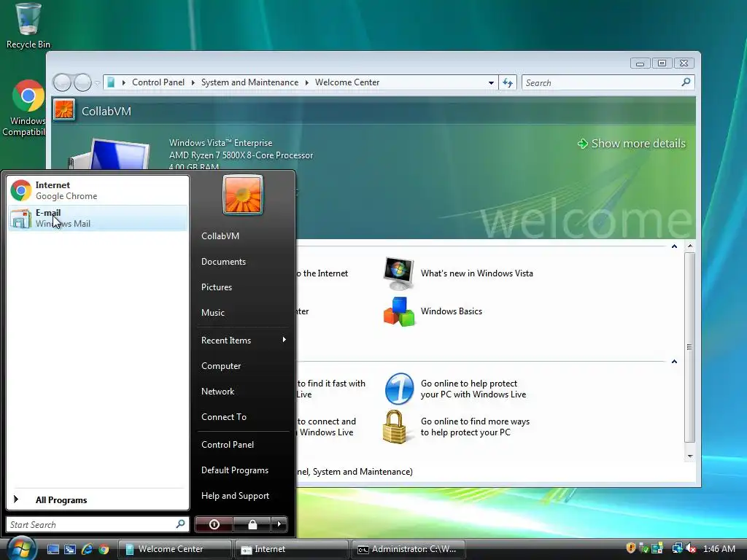Click Switch between windows icon
This screenshot has width=747, height=560.
coord(70,549)
